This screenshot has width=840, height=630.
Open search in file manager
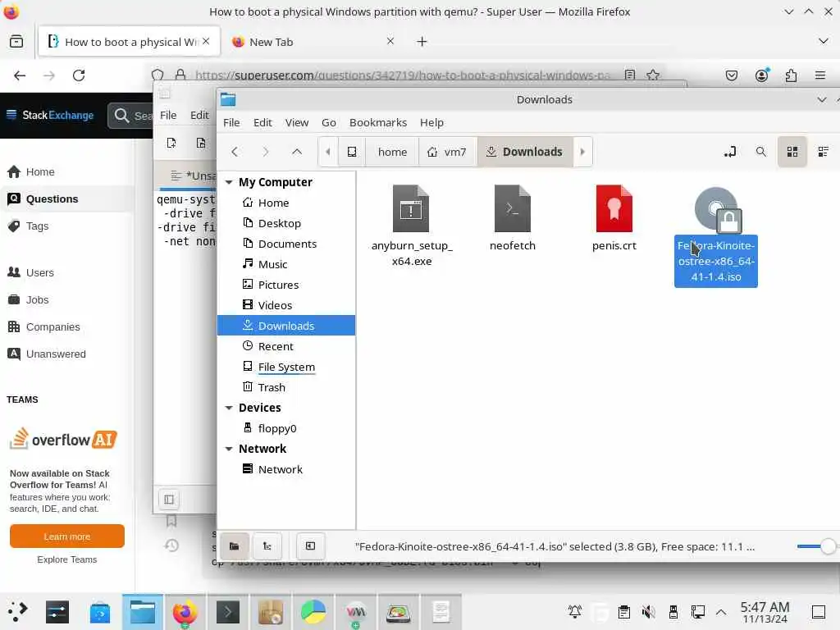click(x=760, y=152)
